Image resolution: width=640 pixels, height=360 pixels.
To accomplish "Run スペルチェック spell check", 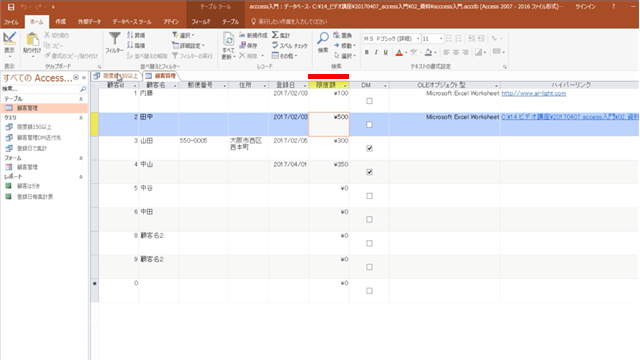I will (289, 45).
